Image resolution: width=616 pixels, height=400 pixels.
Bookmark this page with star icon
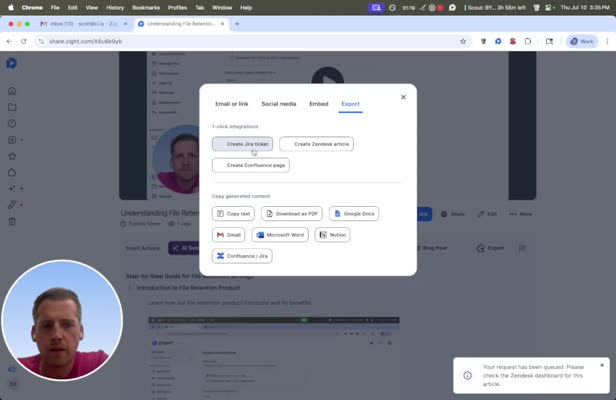463,41
